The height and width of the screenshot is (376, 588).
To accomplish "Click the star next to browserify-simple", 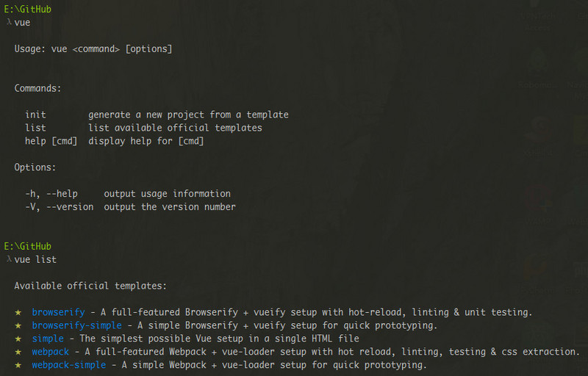I will [x=19, y=325].
